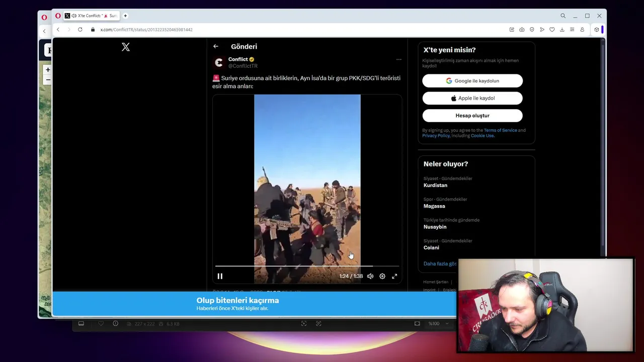Viewport: 644px width, 362px height.
Task: Pause the video with the pause button
Action: click(x=220, y=276)
